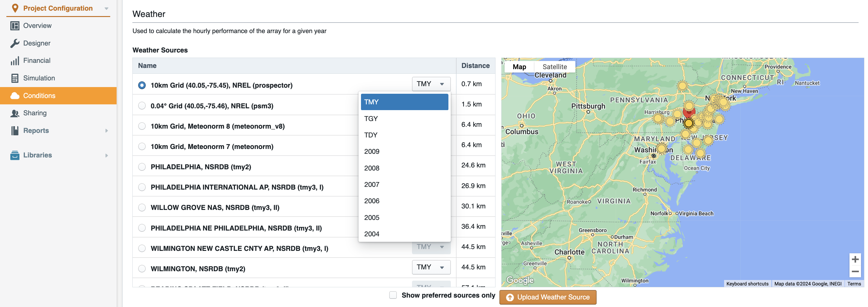Open the TMY dropdown for WILMINGTON NSRDB
The image size is (868, 307).
[431, 267]
